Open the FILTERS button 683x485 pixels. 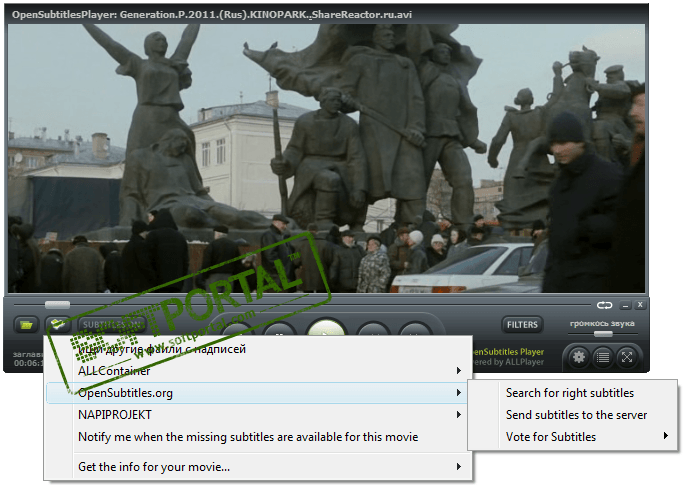pos(522,325)
